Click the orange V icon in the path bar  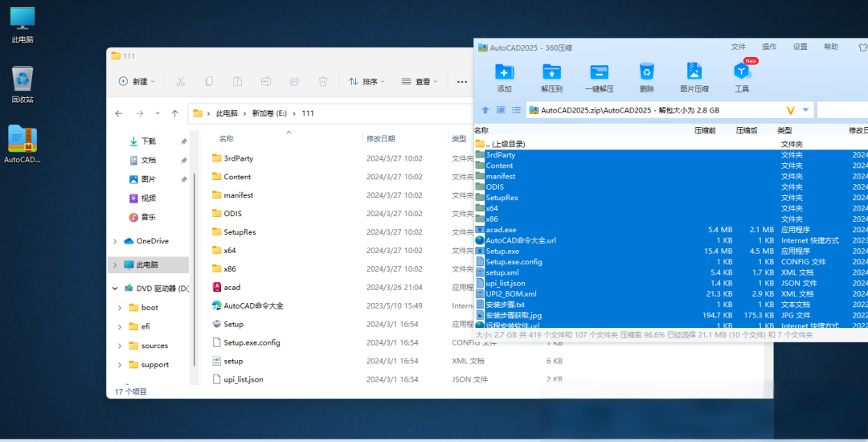point(791,110)
